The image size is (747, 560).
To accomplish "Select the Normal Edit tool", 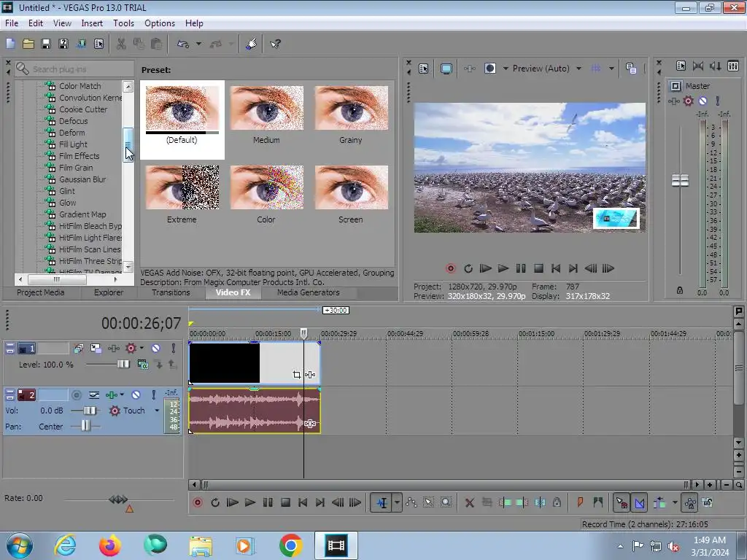I will (x=382, y=502).
